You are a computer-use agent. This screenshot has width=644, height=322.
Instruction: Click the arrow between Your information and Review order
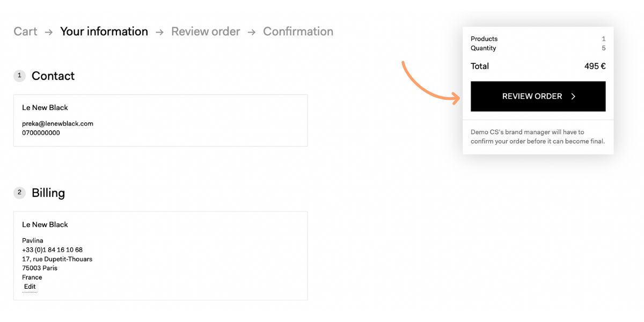click(159, 32)
